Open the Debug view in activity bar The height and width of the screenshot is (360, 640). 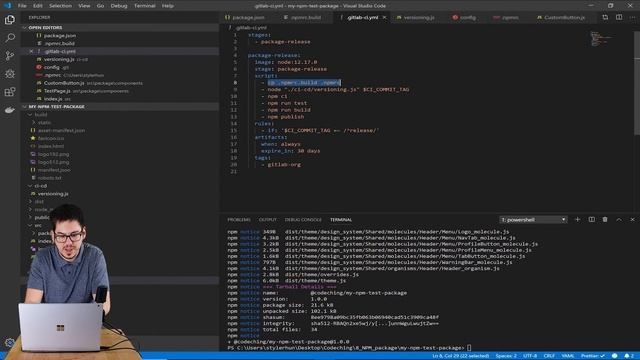pos(9,73)
